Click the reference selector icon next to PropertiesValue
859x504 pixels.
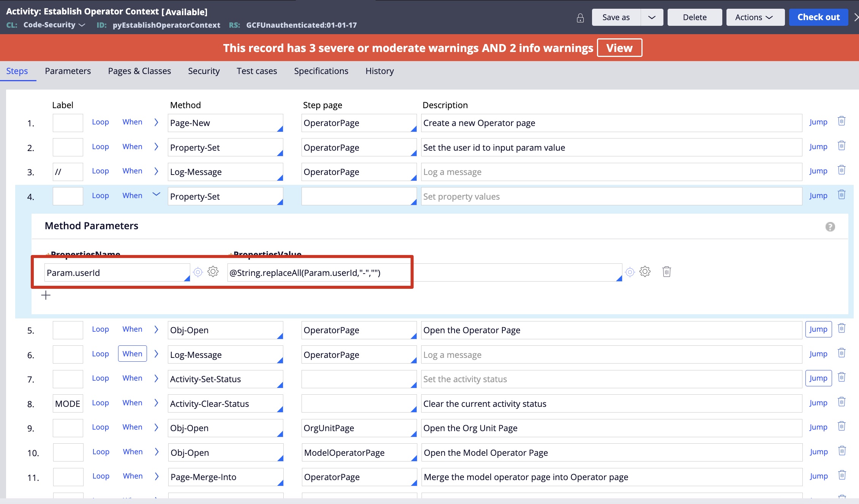[x=630, y=271]
